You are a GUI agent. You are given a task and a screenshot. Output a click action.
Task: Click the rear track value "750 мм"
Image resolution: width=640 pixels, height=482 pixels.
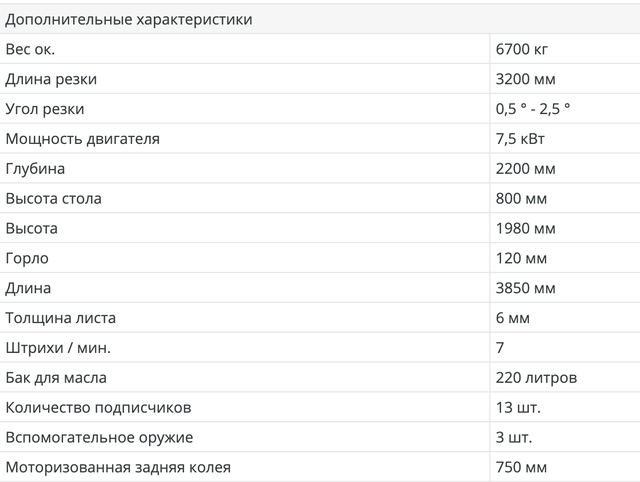pos(521,468)
